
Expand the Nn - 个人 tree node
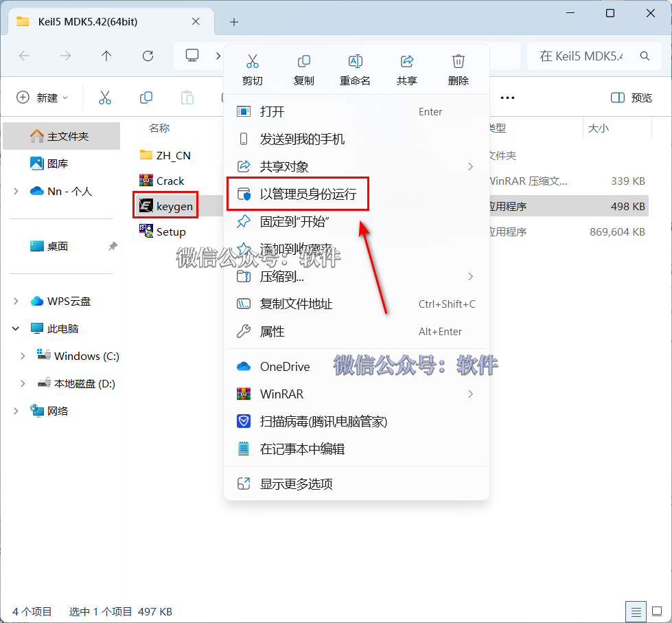pyautogui.click(x=16, y=191)
